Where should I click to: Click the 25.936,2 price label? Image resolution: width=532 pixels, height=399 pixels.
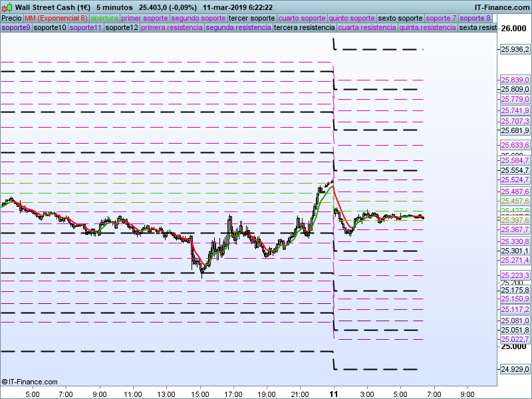(x=515, y=49)
